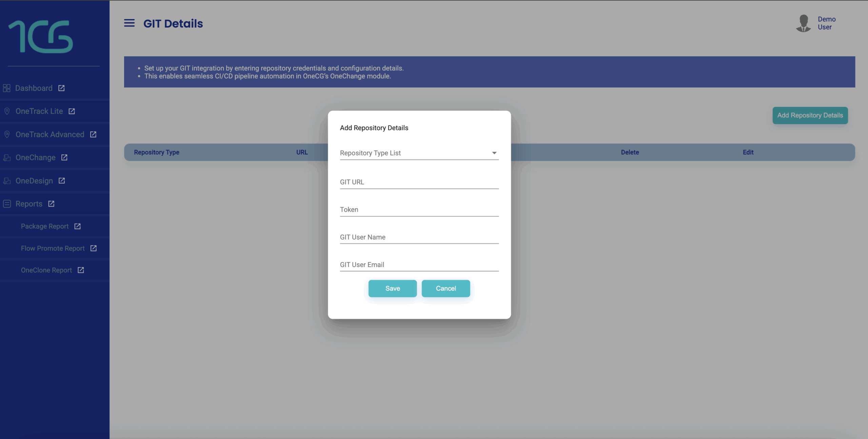
Task: Open OneTrack Advanced menu item
Action: point(50,134)
